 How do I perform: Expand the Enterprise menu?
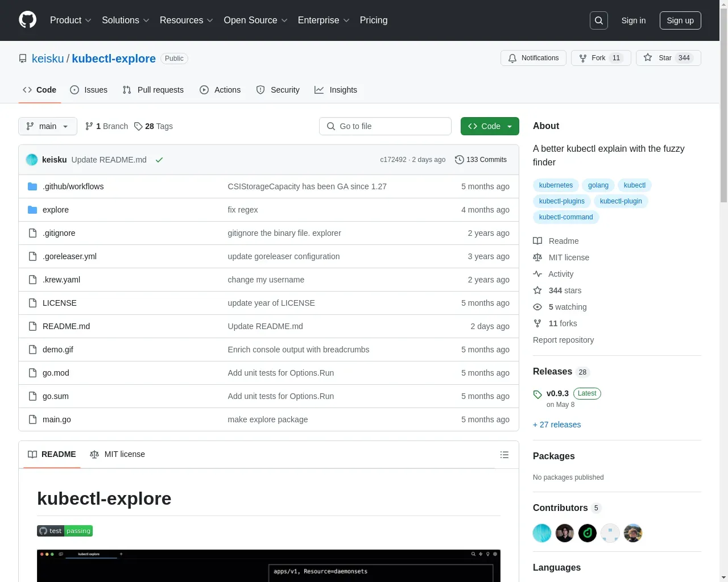tap(324, 20)
